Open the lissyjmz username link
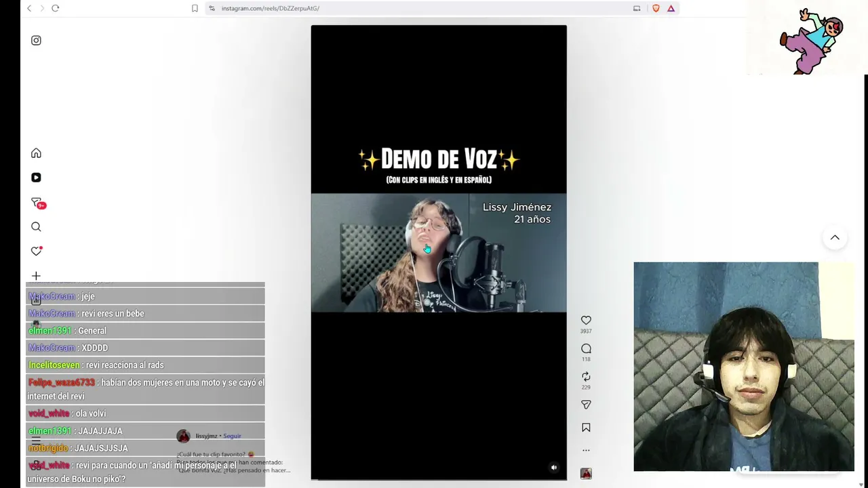 coord(207,436)
